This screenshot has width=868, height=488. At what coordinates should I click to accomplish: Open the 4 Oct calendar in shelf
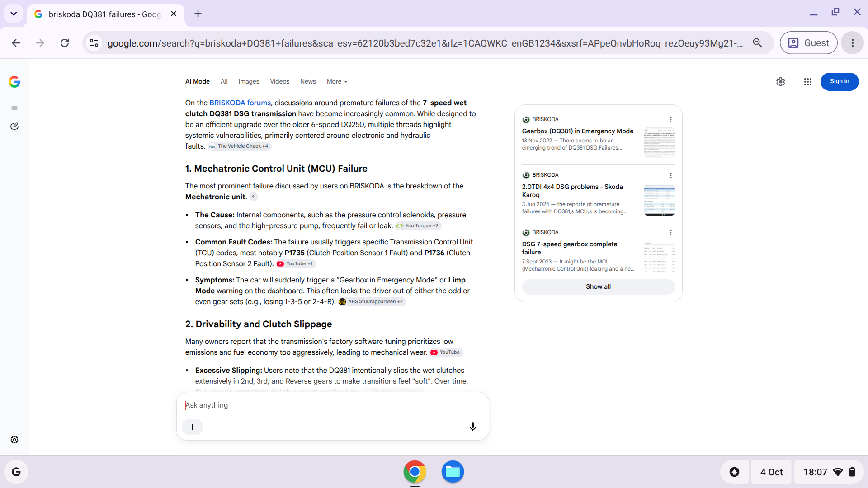(771, 472)
